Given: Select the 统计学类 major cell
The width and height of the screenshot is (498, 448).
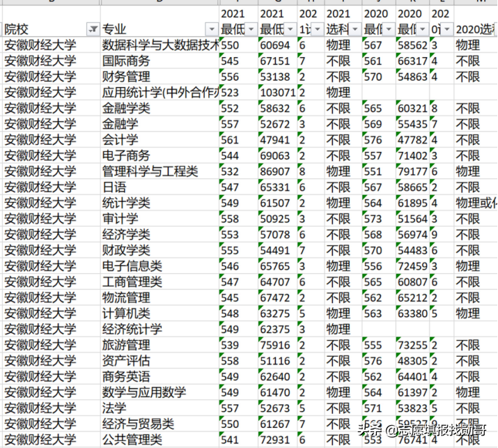Looking at the screenshot, I should (159, 203).
